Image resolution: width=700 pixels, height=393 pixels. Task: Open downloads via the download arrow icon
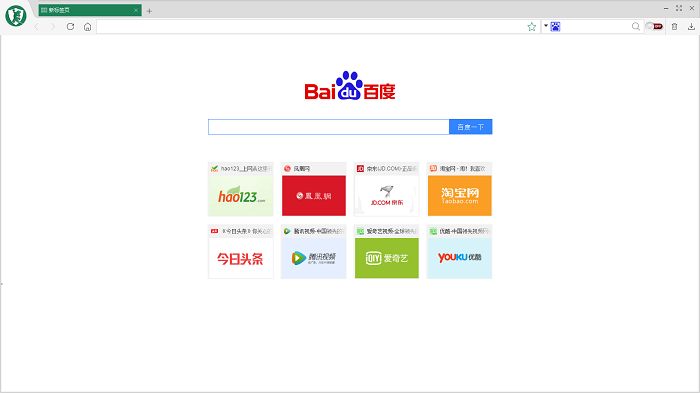(x=691, y=27)
